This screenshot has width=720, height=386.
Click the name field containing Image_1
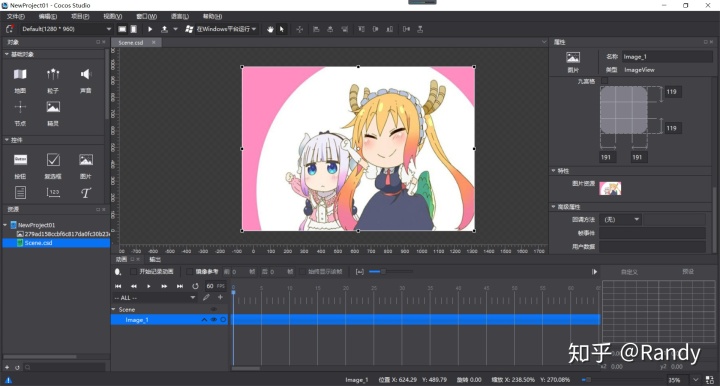tap(668, 56)
